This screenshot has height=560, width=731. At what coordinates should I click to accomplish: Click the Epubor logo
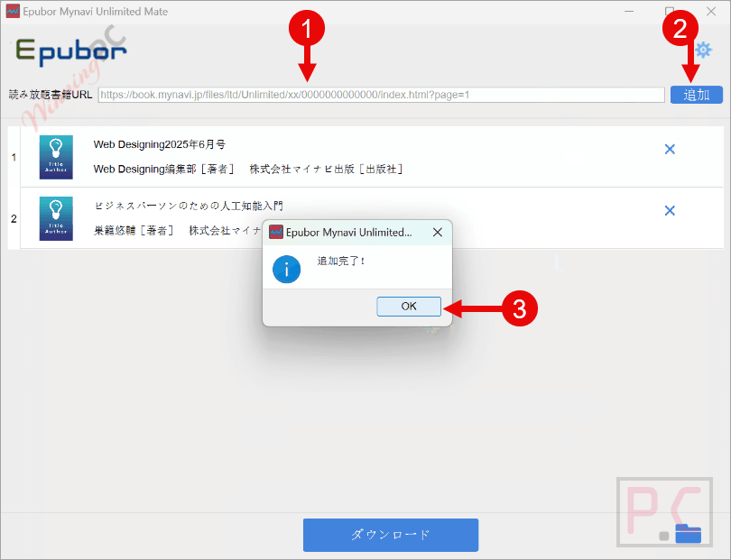click(x=71, y=51)
